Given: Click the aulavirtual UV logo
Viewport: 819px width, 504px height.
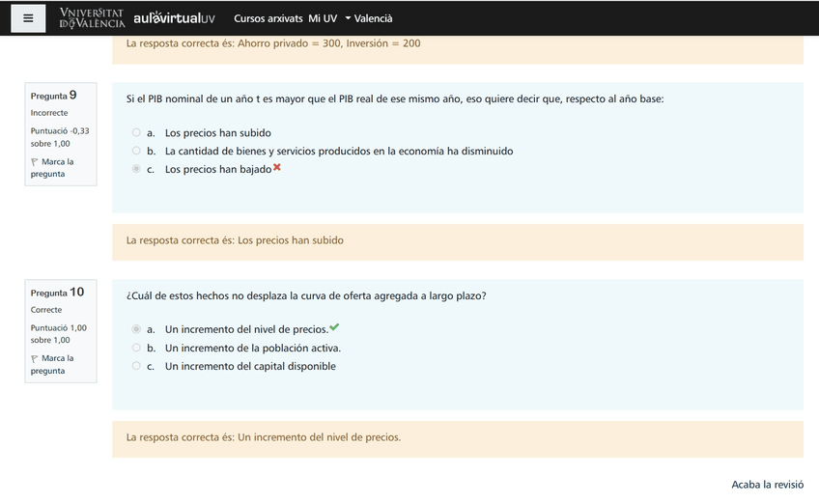Looking at the screenshot, I should pos(174,18).
